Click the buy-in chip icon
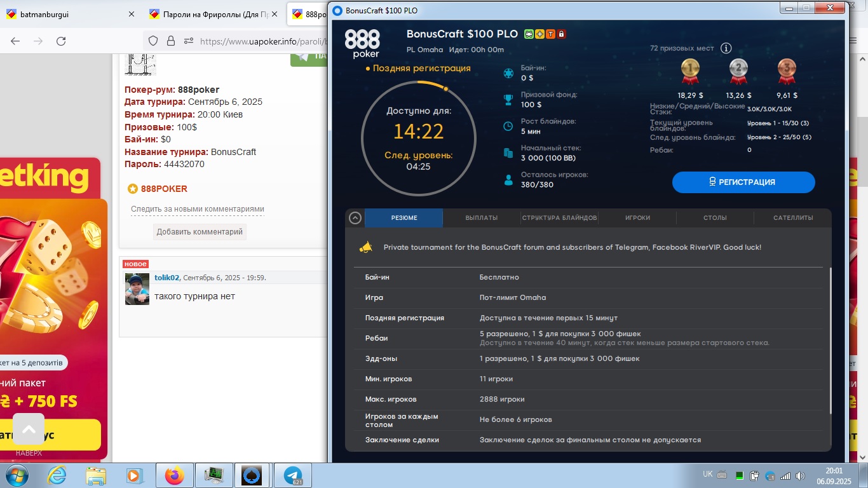Screen dimensions: 868x488 508,73
